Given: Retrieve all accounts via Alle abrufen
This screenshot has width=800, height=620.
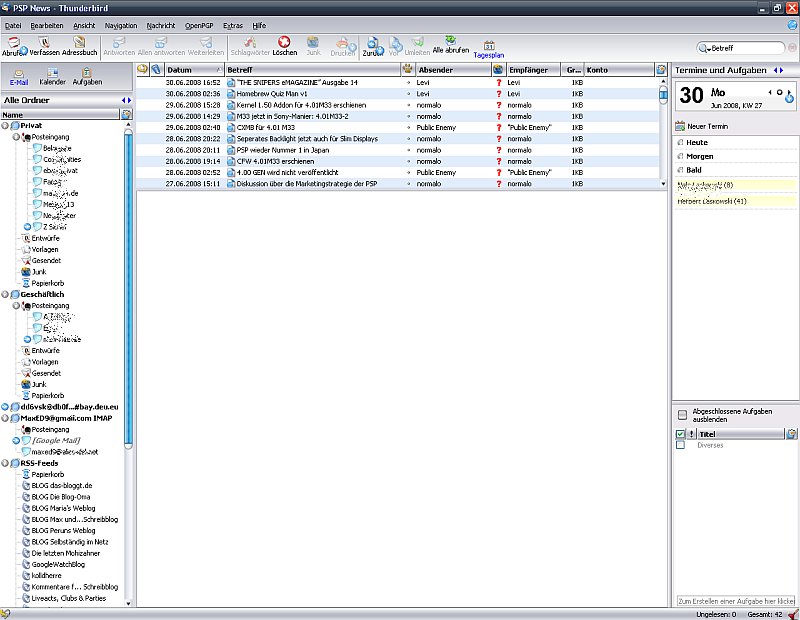Looking at the screenshot, I should click(x=451, y=44).
